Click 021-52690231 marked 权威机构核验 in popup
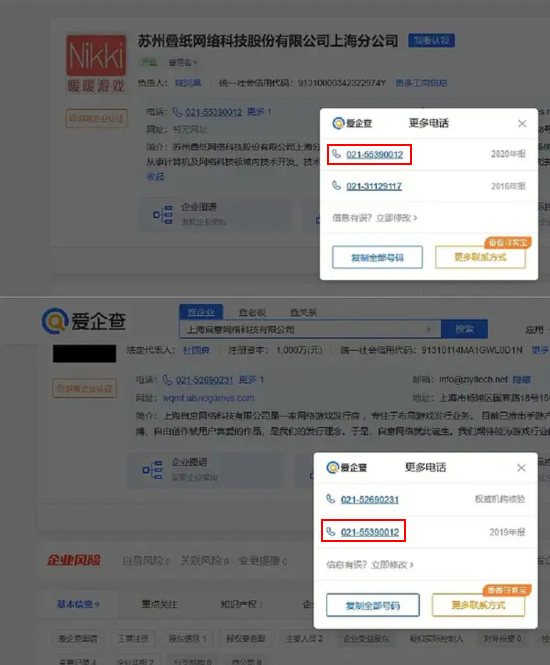The width and height of the screenshot is (550, 665). click(370, 500)
